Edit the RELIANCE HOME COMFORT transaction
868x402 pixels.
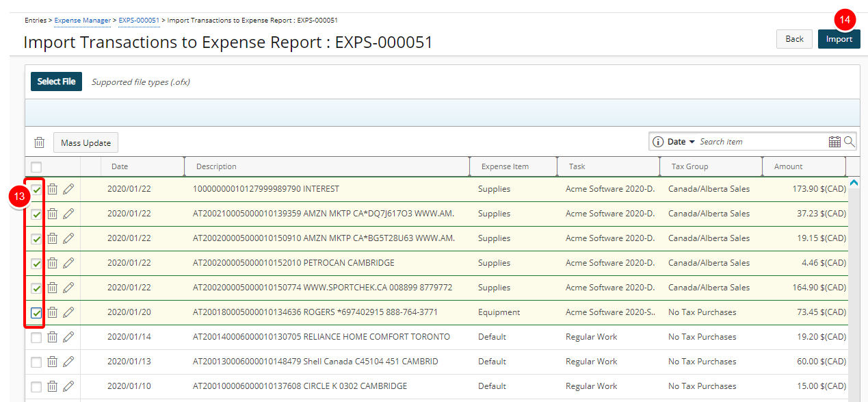pos(68,337)
